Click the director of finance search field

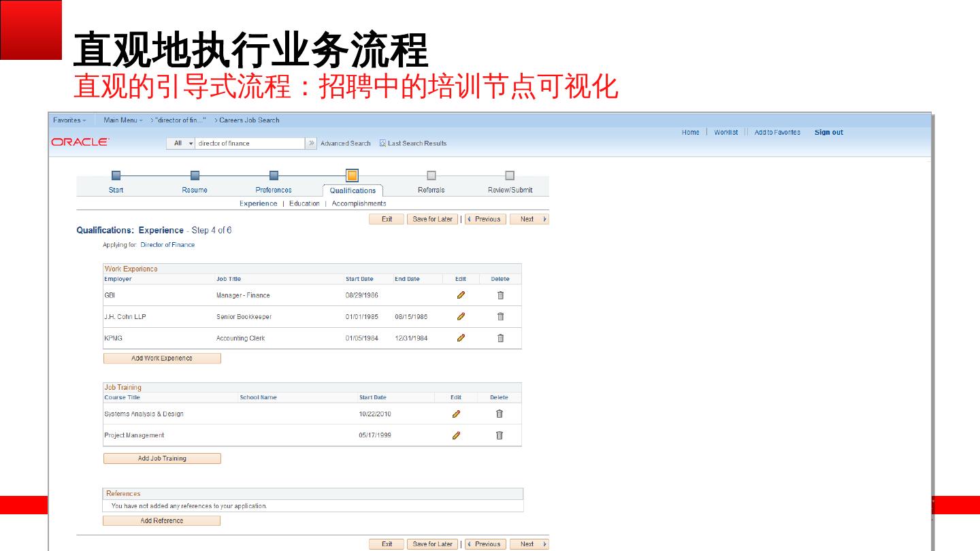pos(249,144)
